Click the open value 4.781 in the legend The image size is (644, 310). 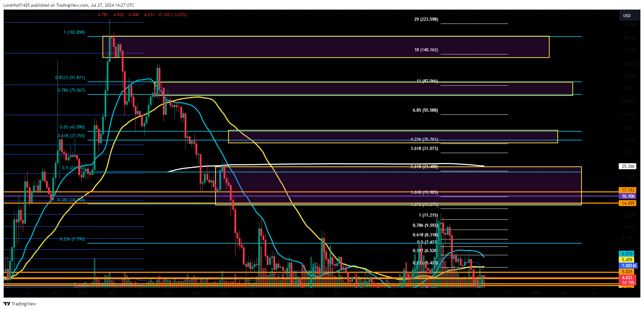pos(103,15)
